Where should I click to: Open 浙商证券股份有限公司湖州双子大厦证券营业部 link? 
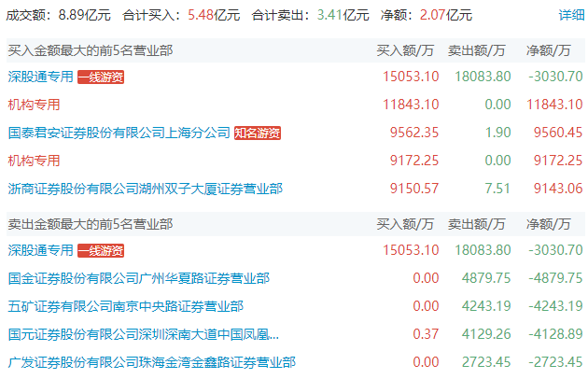[x=145, y=189]
